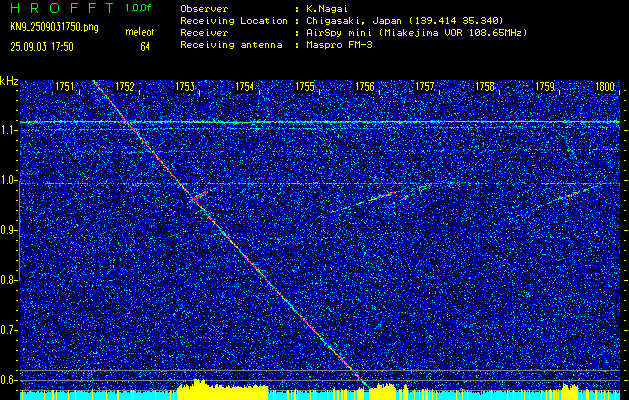Click the 1756 time marker
The width and height of the screenshot is (629, 400).
click(x=365, y=87)
